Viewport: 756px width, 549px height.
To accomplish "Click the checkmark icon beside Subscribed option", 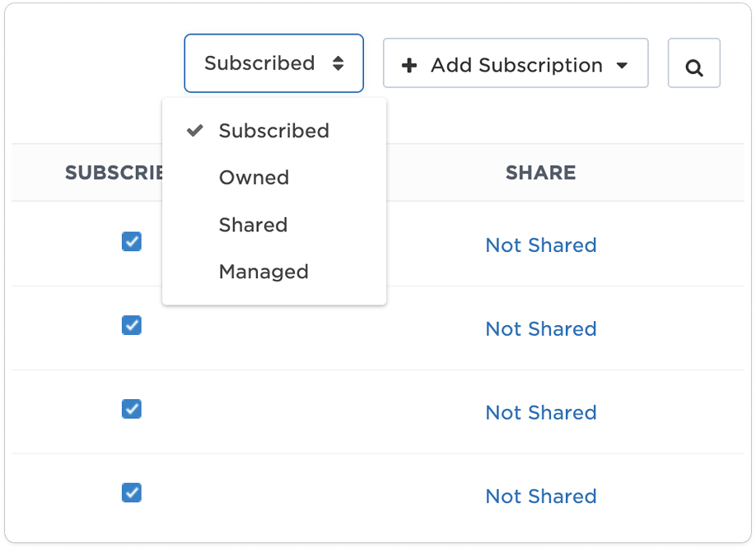I will click(x=194, y=131).
